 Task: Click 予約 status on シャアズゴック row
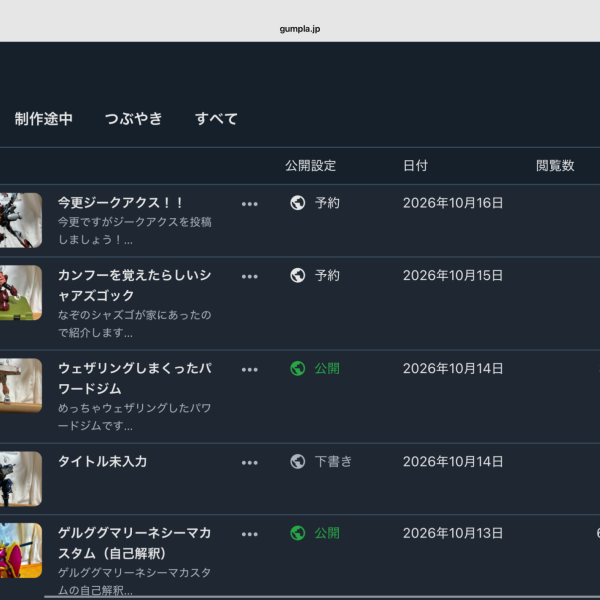click(x=327, y=275)
